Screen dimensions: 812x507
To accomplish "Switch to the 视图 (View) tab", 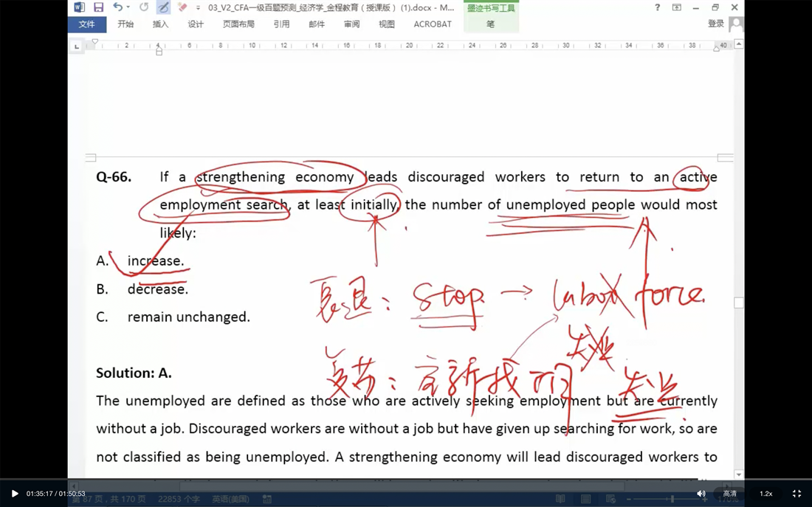I will (387, 24).
